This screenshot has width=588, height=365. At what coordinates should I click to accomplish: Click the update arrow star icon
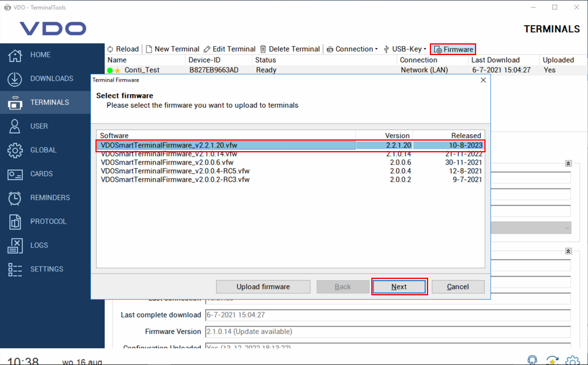552,360
